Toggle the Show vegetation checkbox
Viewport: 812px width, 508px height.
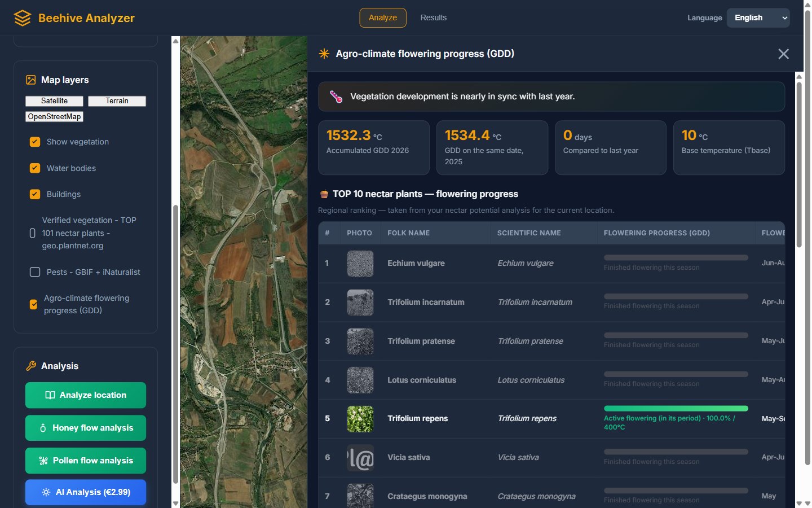tap(35, 142)
